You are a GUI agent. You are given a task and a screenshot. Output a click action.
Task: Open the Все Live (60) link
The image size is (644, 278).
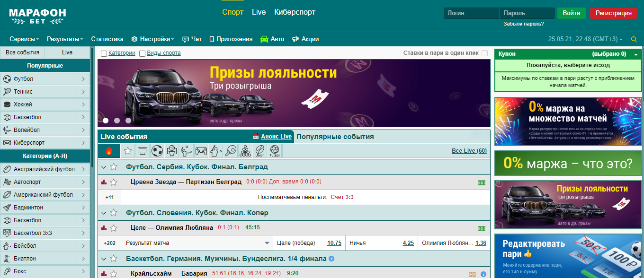469,151
